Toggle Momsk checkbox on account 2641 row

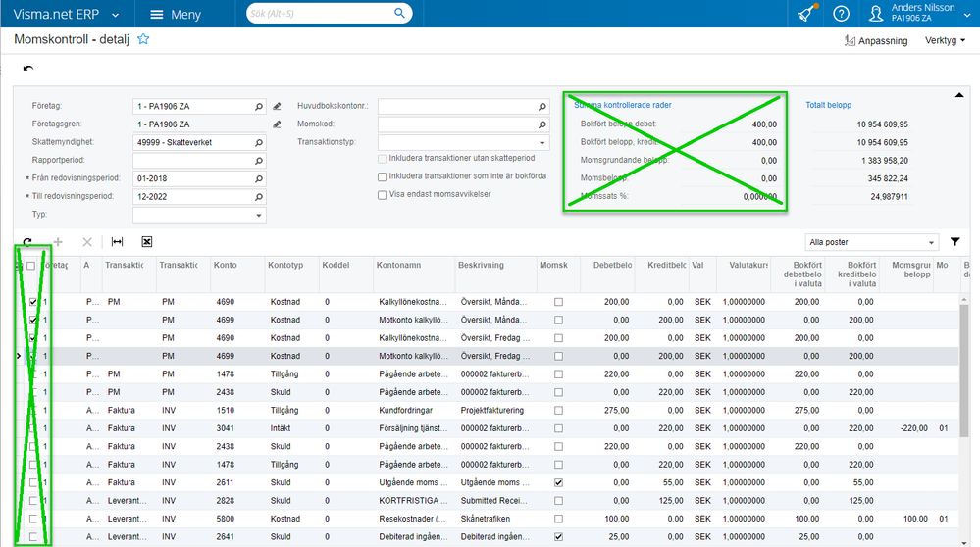pyautogui.click(x=558, y=537)
